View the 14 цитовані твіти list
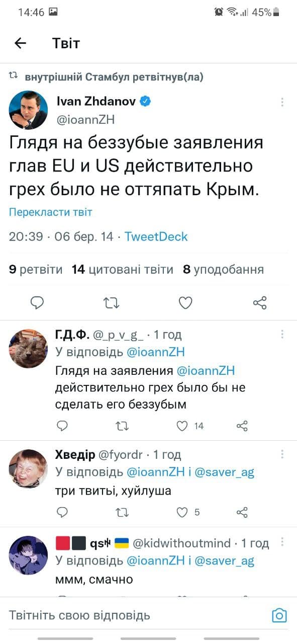The width and height of the screenshot is (297, 644). pyautogui.click(x=123, y=270)
